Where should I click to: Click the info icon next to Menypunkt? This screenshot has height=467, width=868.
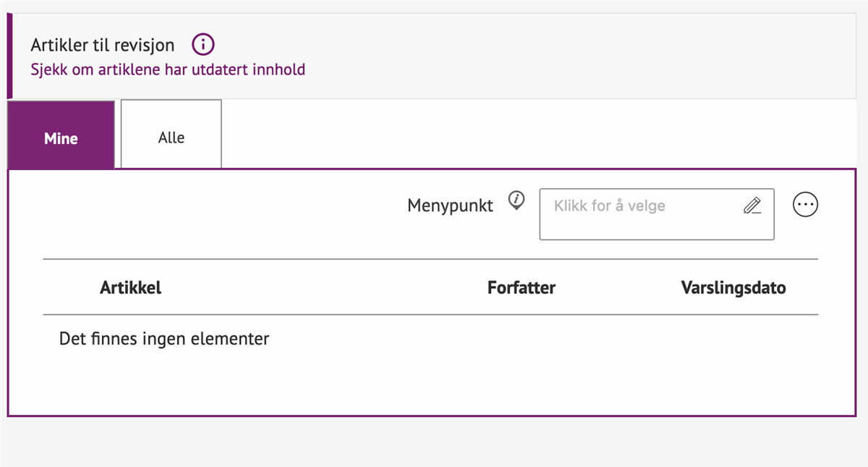pos(516,201)
